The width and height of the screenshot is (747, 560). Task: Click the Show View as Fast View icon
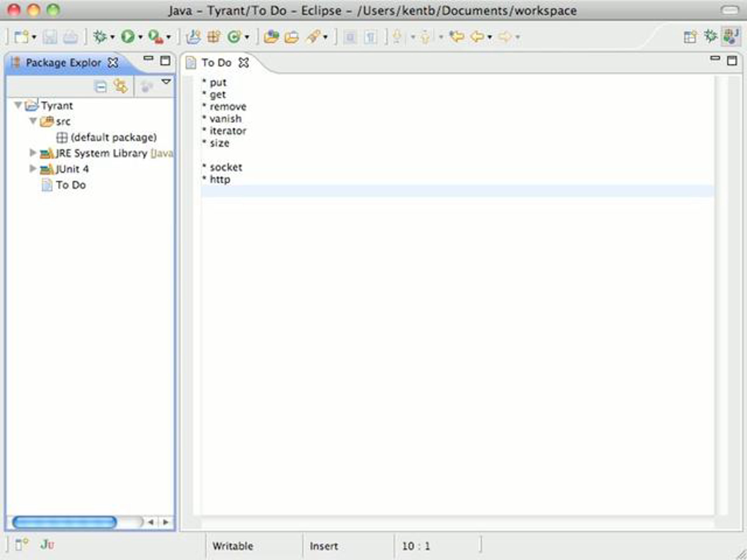(21, 544)
